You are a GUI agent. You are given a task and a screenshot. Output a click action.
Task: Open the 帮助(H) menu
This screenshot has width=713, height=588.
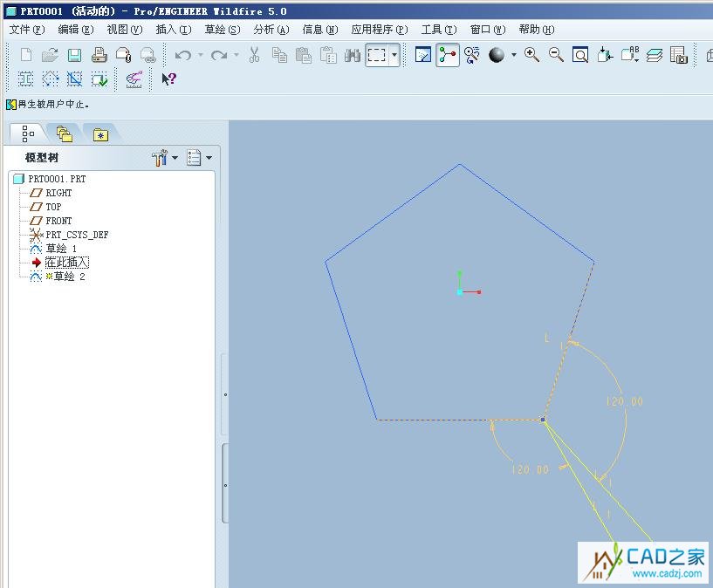pos(537,30)
